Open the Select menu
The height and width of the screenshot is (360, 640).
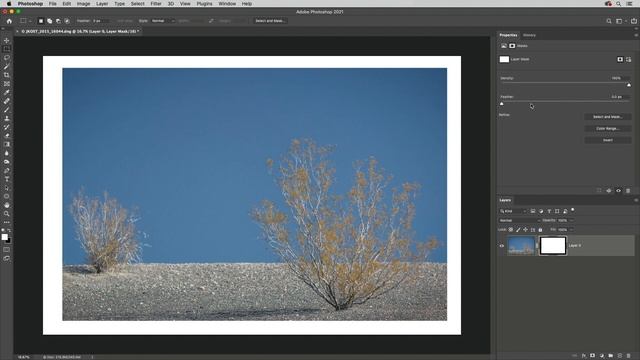point(138,4)
